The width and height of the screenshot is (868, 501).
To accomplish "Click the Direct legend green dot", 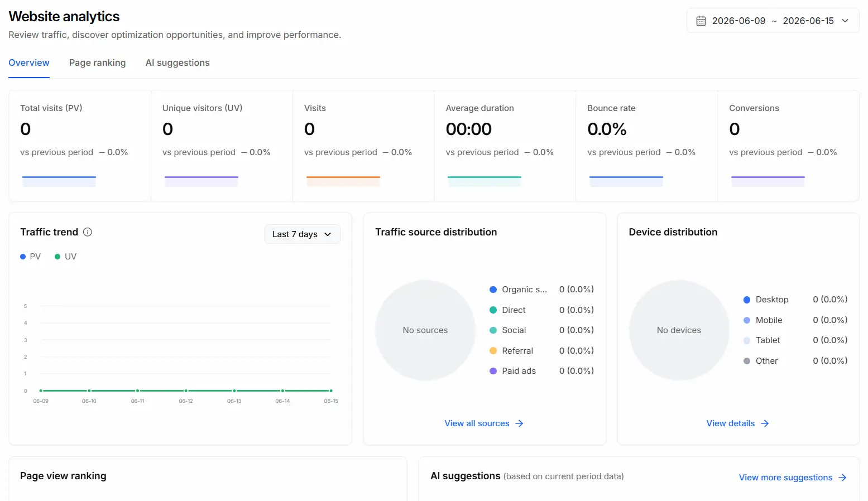I will coord(493,310).
